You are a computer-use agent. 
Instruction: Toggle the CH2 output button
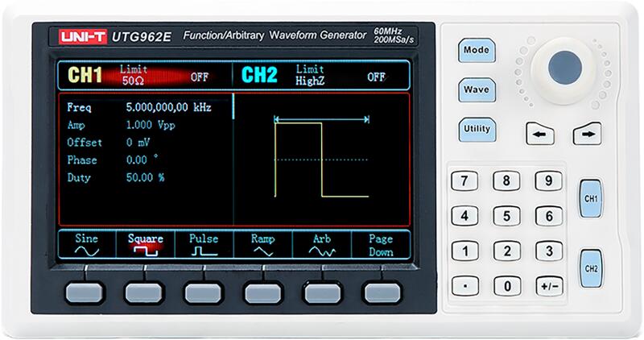[590, 267]
